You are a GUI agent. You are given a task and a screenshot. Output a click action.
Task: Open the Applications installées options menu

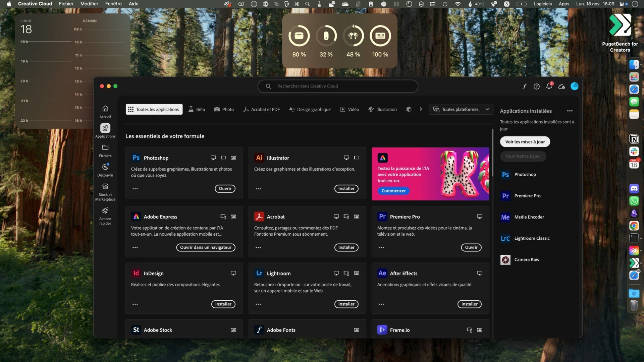(x=570, y=111)
